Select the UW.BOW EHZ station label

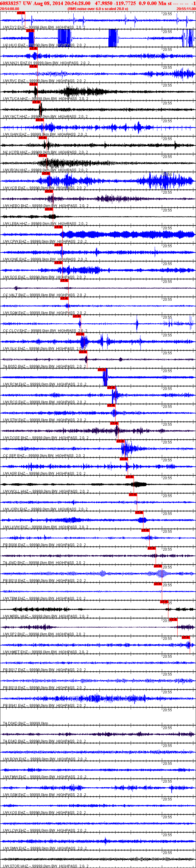45,759
